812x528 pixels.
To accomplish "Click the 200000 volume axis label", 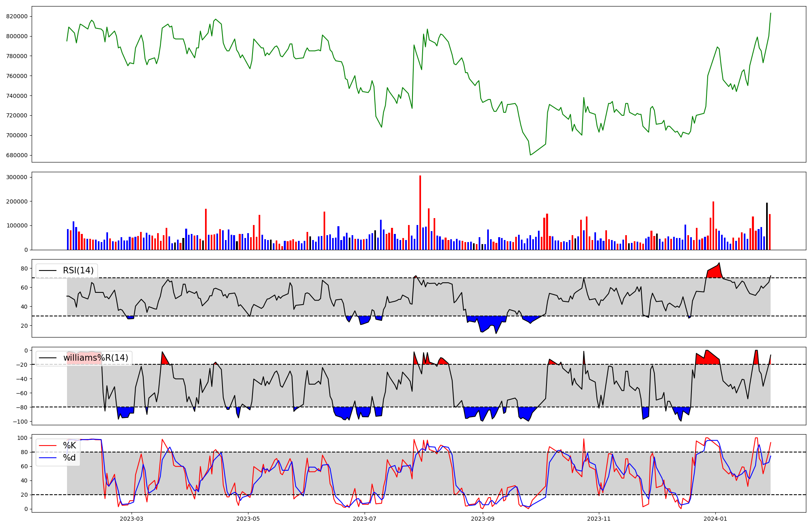I will (x=17, y=201).
